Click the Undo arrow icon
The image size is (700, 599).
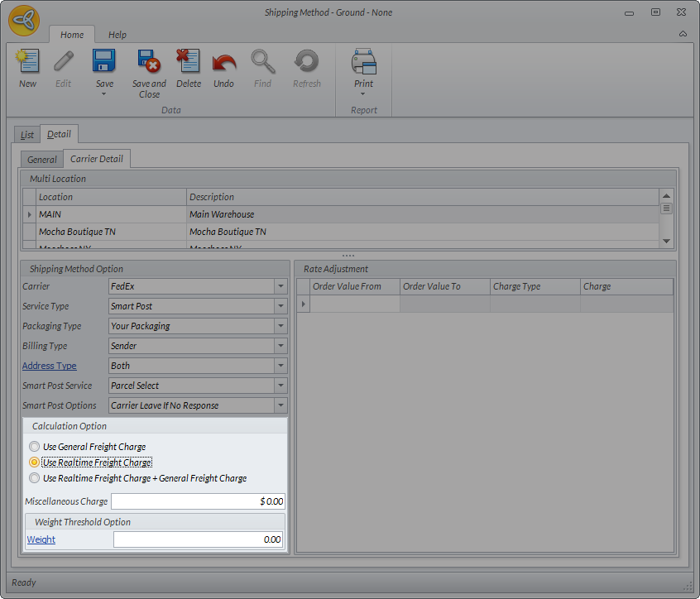click(223, 63)
